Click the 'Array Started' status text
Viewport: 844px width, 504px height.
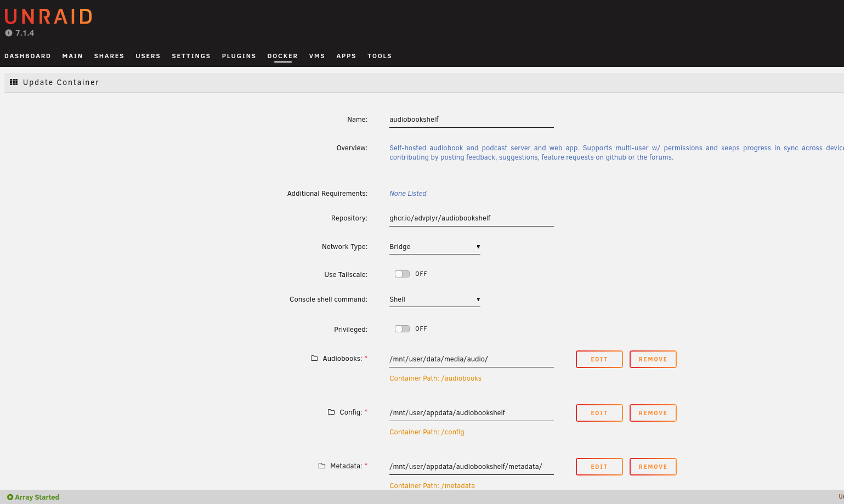click(37, 497)
